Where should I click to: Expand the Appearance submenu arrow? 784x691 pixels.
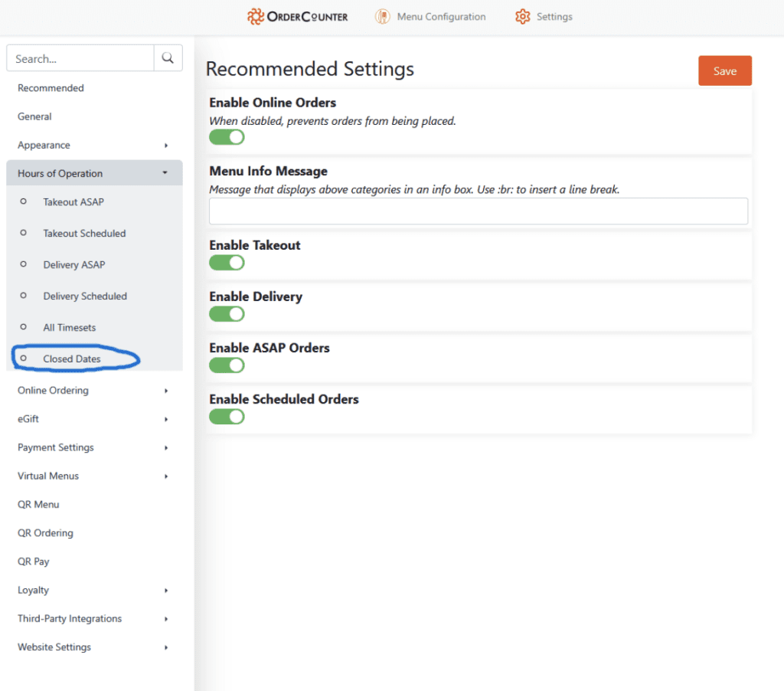(166, 146)
